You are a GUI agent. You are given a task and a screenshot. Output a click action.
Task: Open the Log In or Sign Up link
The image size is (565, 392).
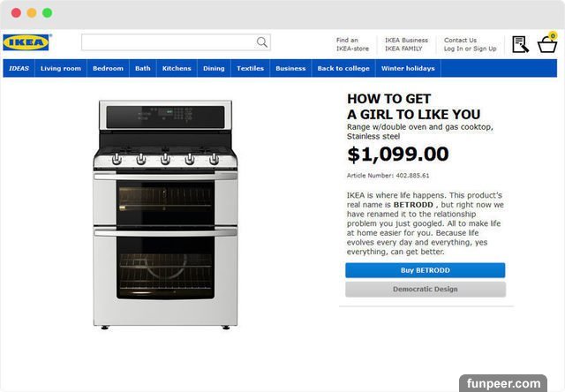pyautogui.click(x=470, y=49)
